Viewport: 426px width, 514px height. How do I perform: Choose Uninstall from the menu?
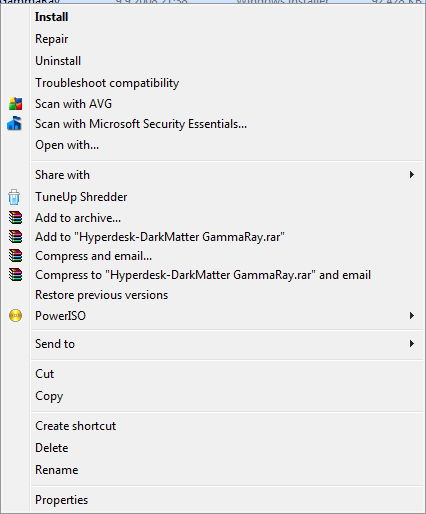(58, 61)
